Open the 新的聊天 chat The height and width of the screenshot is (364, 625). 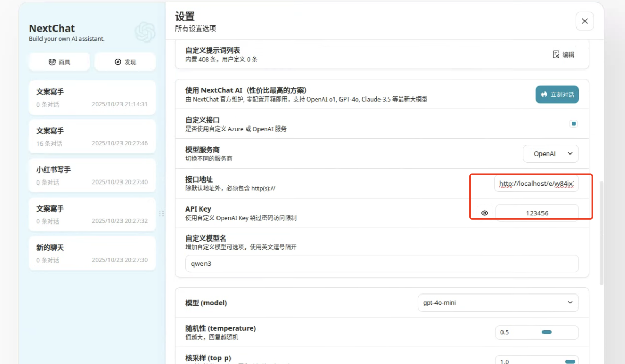pos(92,254)
